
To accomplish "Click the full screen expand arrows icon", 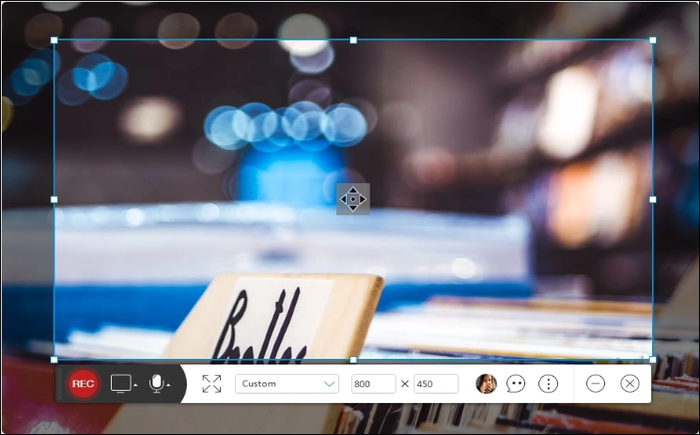I will click(x=212, y=384).
